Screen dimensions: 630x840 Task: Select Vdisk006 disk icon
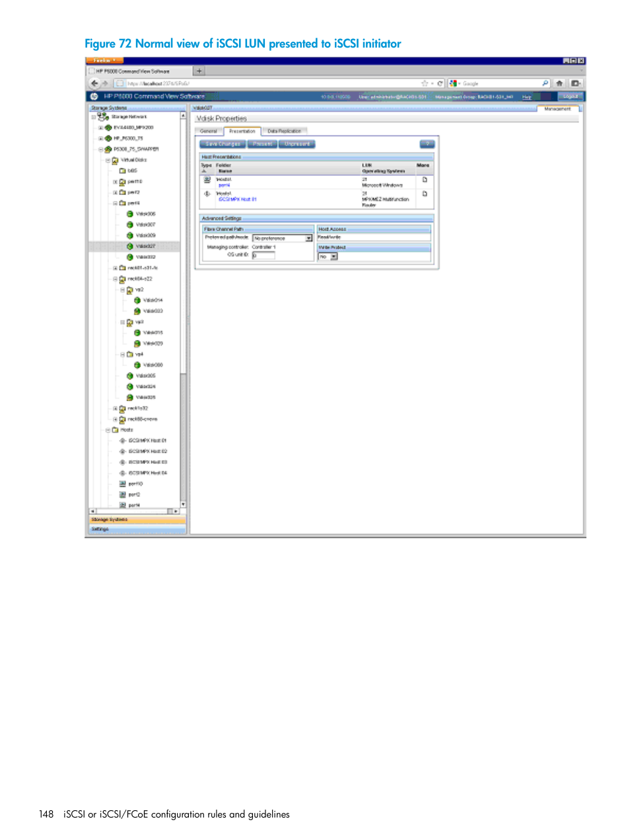[x=130, y=214]
